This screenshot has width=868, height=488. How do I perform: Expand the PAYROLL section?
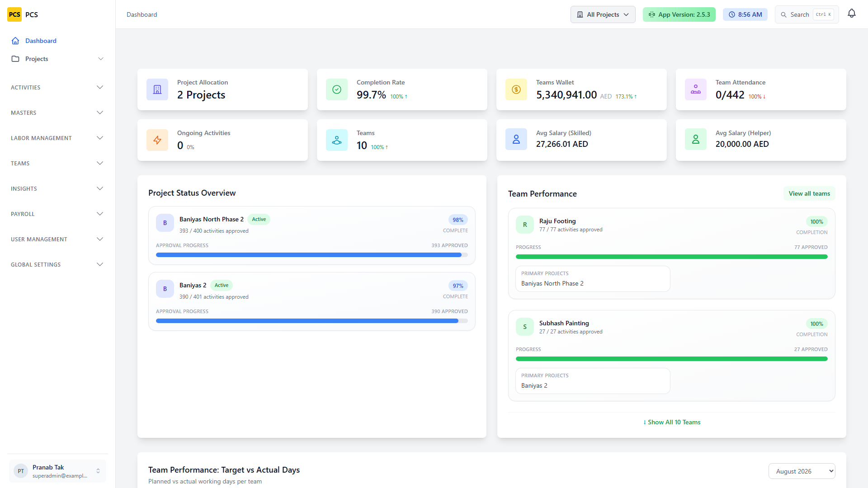57,214
